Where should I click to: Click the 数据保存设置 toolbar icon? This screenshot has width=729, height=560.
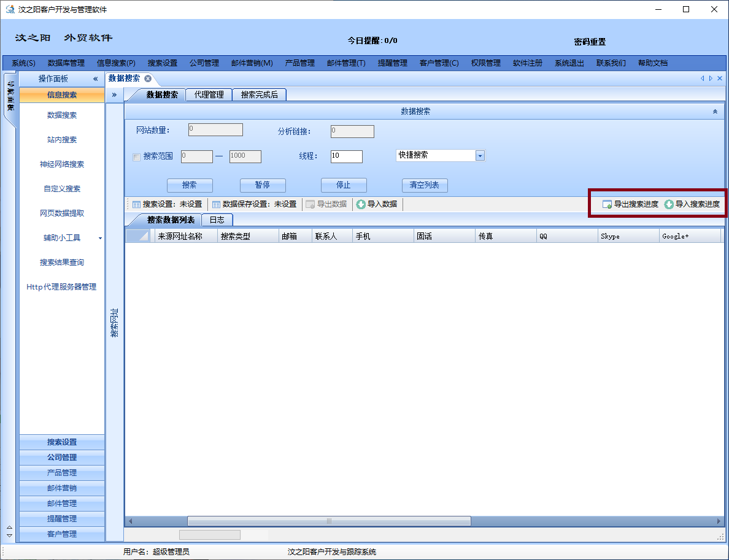[216, 204]
